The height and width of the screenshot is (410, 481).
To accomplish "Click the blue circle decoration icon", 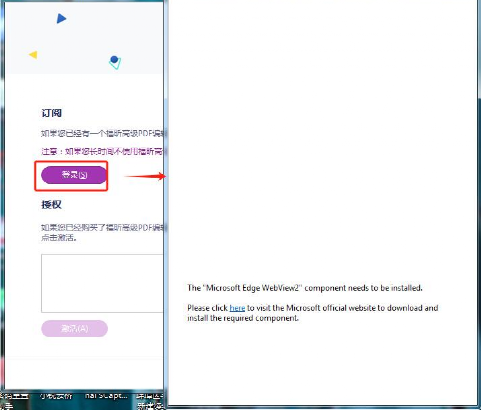I will [x=114, y=60].
